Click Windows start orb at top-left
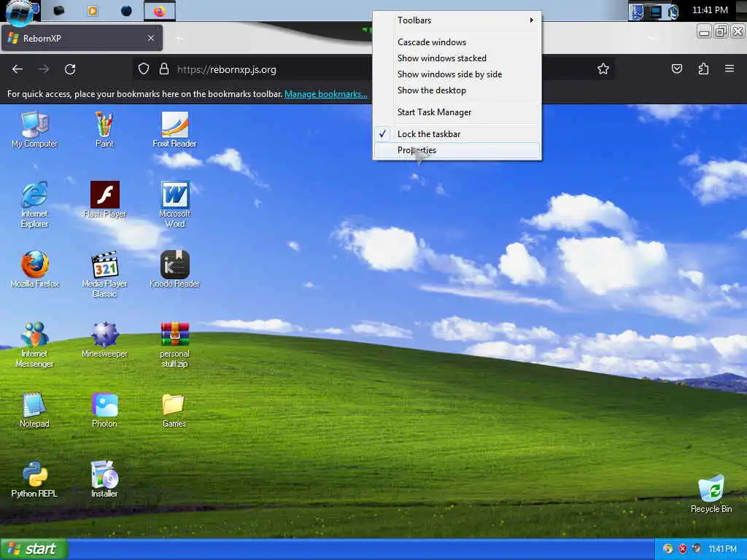Image resolution: width=747 pixels, height=560 pixels. tap(20, 12)
